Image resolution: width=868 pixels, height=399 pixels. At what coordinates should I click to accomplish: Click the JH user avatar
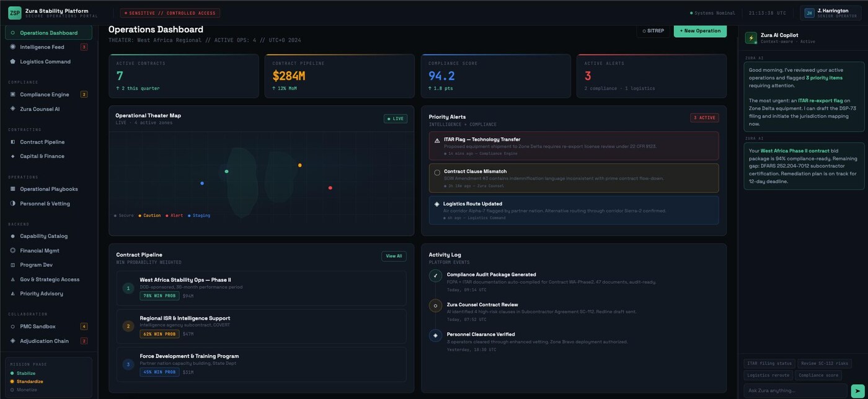click(809, 13)
